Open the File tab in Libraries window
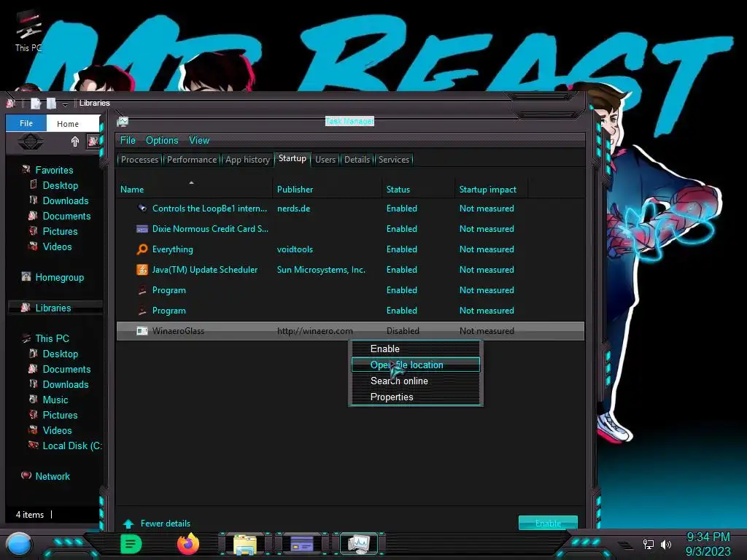Viewport: 747px width, 560px height. click(26, 123)
